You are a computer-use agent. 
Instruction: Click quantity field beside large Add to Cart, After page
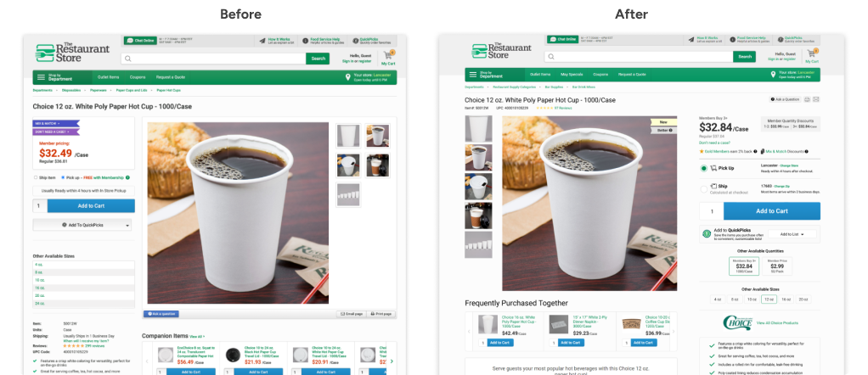pyautogui.click(x=712, y=211)
